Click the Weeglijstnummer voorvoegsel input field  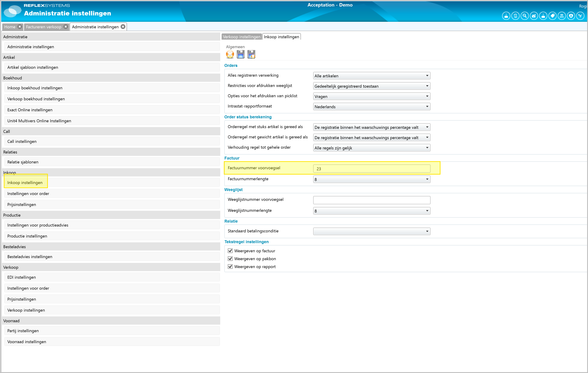[x=371, y=200]
